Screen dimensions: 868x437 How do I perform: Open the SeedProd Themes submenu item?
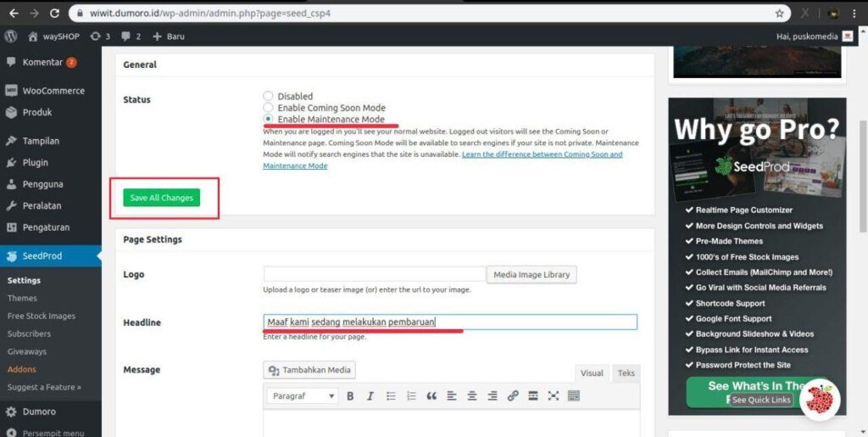(x=22, y=298)
